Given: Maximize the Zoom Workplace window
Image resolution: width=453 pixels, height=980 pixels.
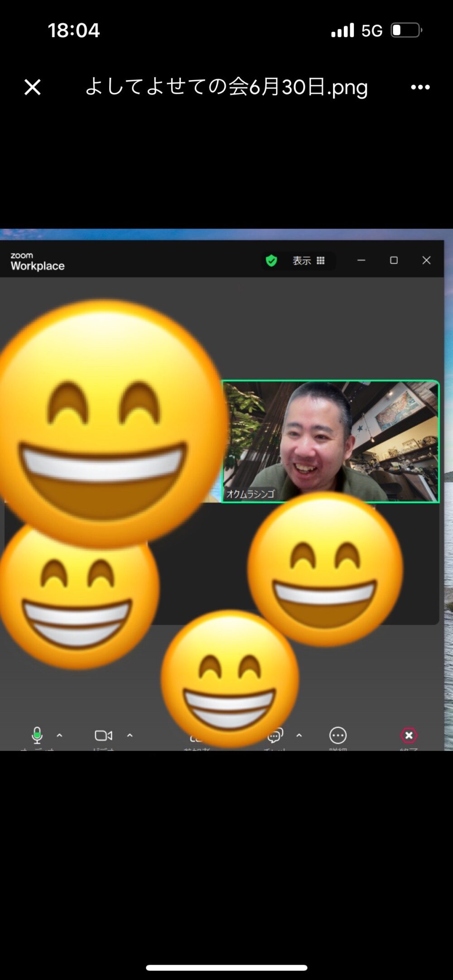Looking at the screenshot, I should (x=394, y=260).
